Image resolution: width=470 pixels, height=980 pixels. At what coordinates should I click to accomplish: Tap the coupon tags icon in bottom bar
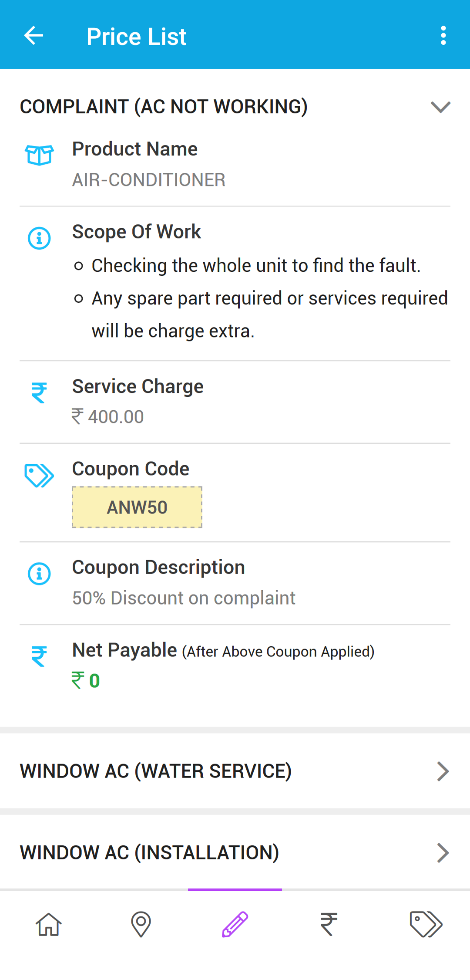426,924
